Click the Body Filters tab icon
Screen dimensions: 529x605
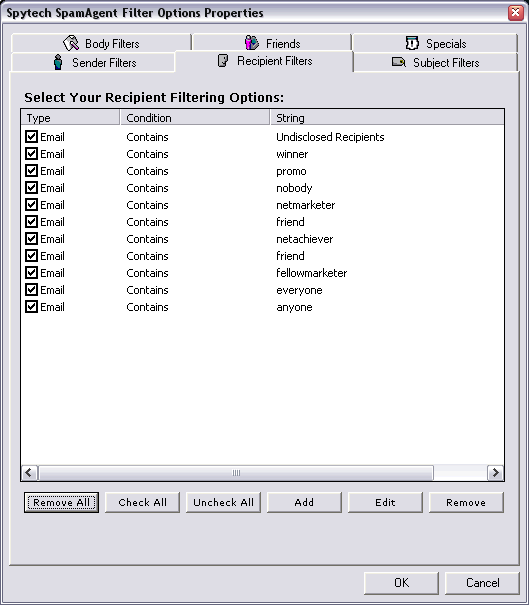pos(71,43)
